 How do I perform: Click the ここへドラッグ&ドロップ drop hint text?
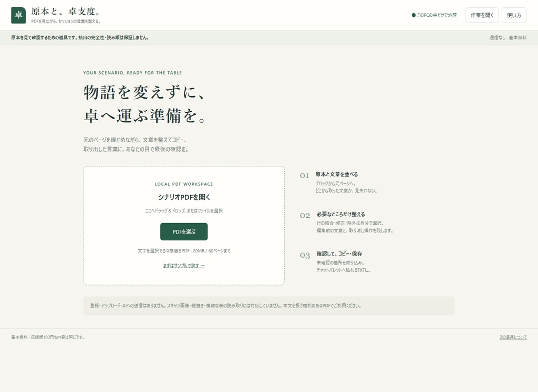point(183,211)
